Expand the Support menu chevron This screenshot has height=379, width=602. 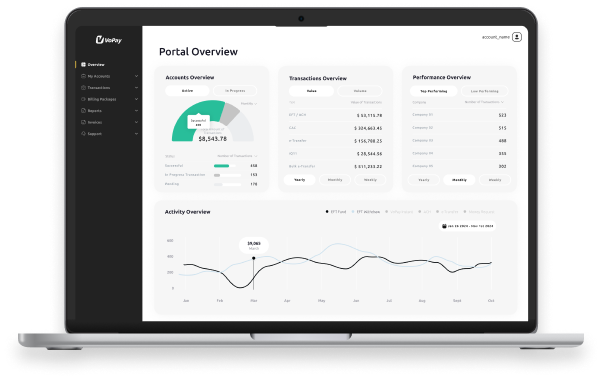point(136,134)
